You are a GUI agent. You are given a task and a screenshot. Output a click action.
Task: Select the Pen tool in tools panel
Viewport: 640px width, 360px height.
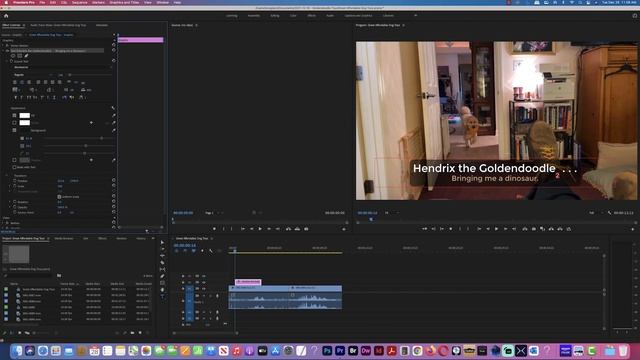pyautogui.click(x=162, y=276)
